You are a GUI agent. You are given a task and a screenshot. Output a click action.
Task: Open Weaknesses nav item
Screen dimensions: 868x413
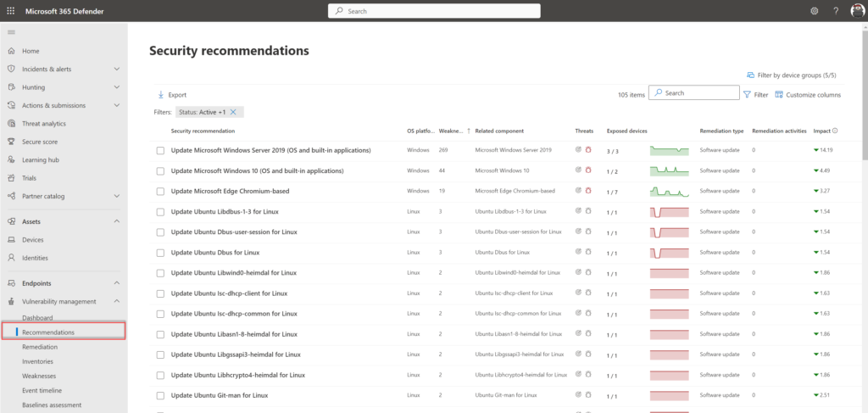pos(39,376)
